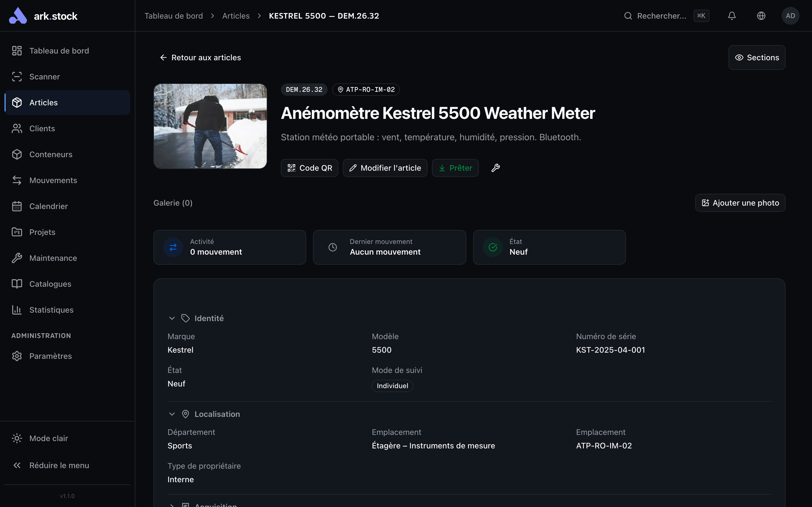812x507 pixels.
Task: Click the Rechercher search field
Action: 661,16
